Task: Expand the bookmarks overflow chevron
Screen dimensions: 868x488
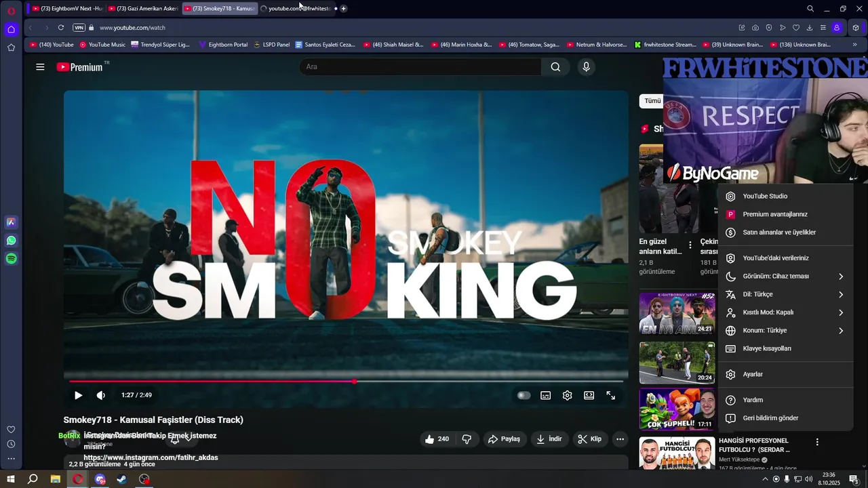Action: coord(854,45)
